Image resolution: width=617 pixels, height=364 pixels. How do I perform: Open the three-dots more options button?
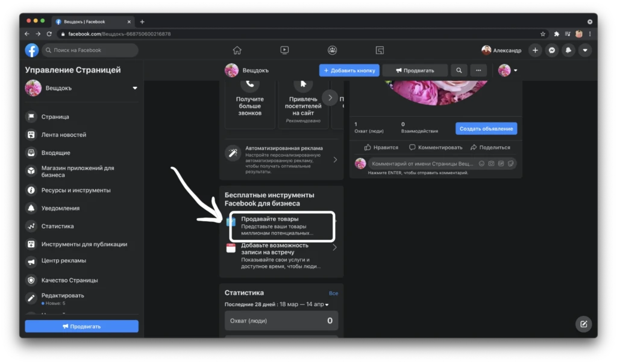click(478, 71)
